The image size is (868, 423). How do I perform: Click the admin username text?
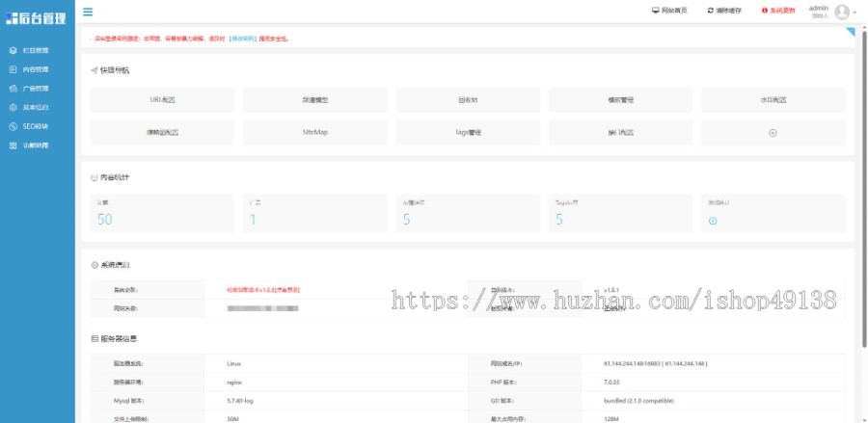coord(819,8)
